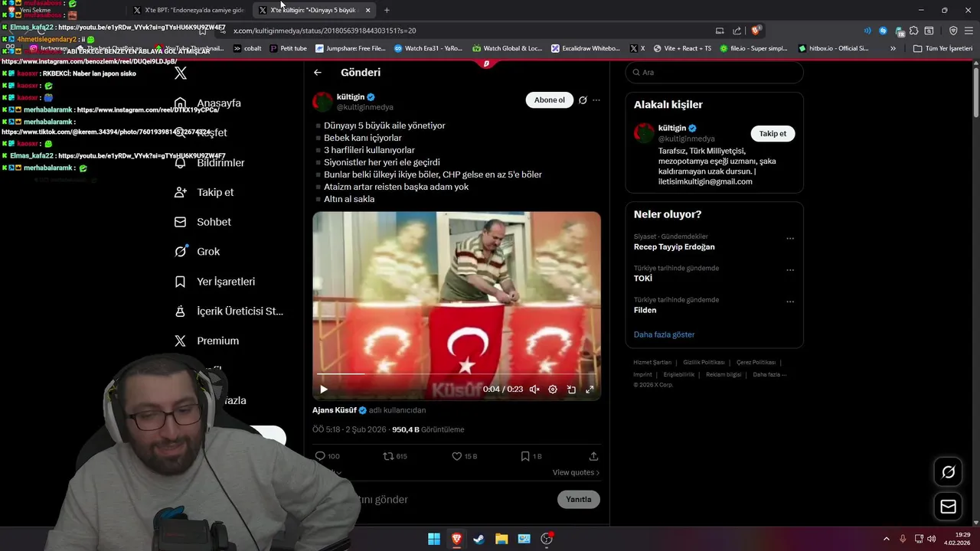Open Petit tube bookmark
980x551 pixels.
[288, 48]
